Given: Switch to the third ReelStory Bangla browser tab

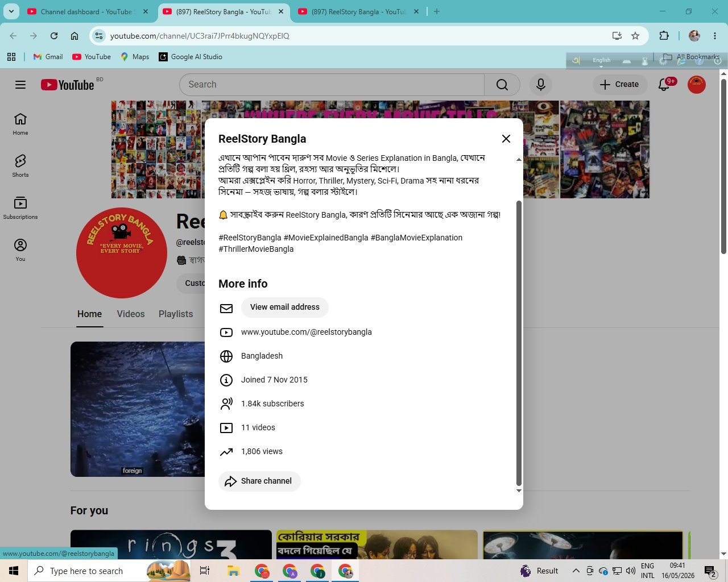Looking at the screenshot, I should (358, 11).
